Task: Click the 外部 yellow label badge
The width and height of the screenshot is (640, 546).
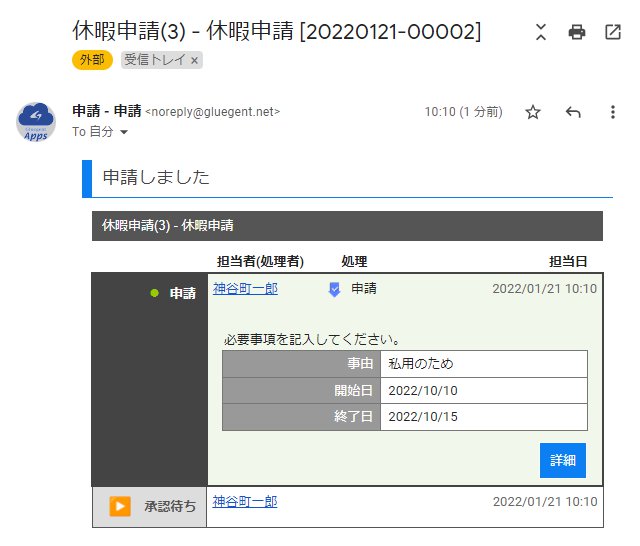Action: pyautogui.click(x=92, y=60)
